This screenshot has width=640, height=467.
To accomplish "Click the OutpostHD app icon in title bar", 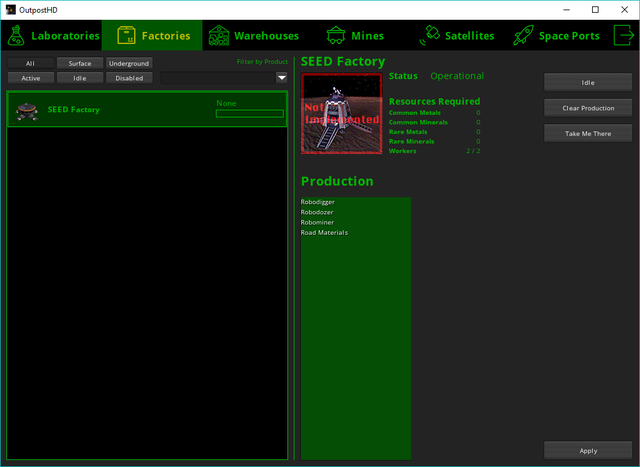I will coord(11,10).
